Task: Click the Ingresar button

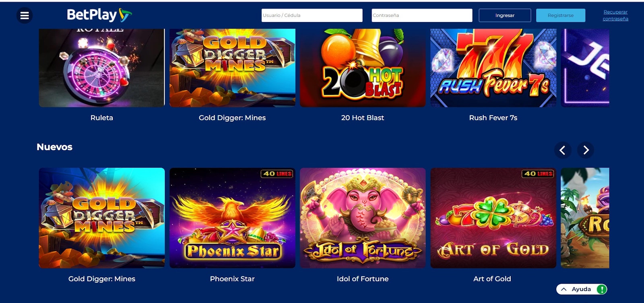Action: 505,15
